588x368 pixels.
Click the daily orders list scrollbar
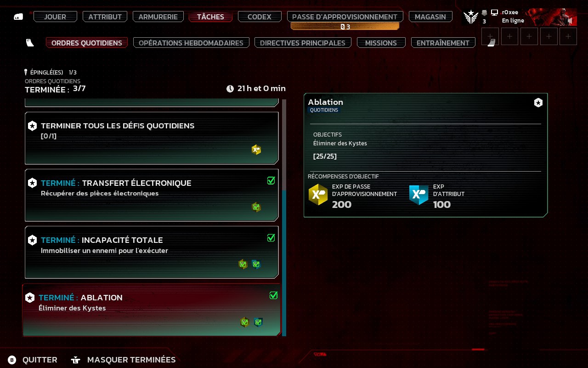[x=284, y=217]
